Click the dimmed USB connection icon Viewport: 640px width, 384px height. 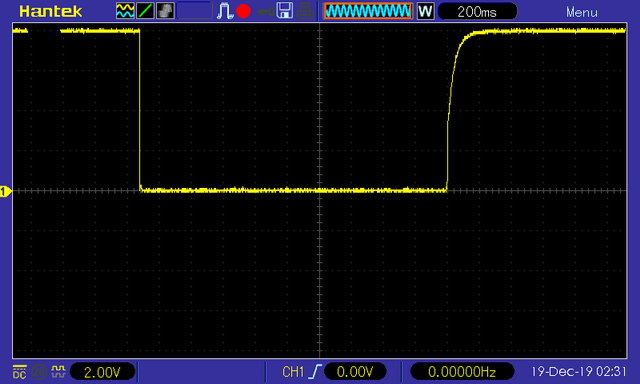pyautogui.click(x=265, y=12)
